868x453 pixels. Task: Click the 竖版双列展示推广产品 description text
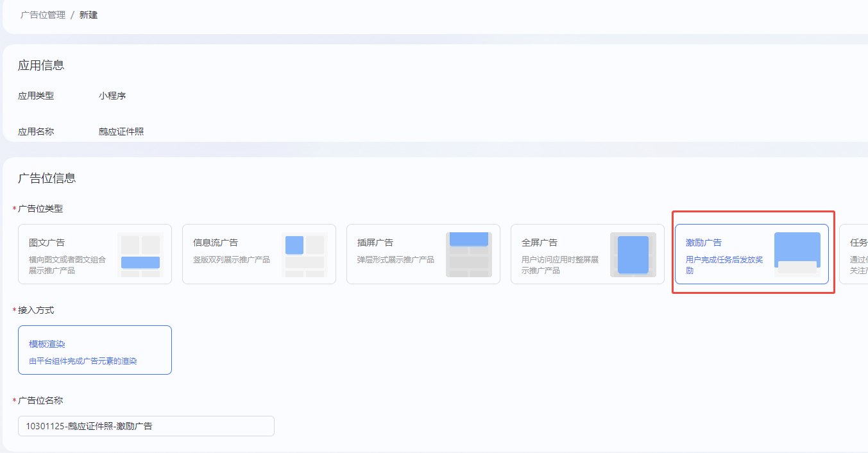pyautogui.click(x=232, y=260)
